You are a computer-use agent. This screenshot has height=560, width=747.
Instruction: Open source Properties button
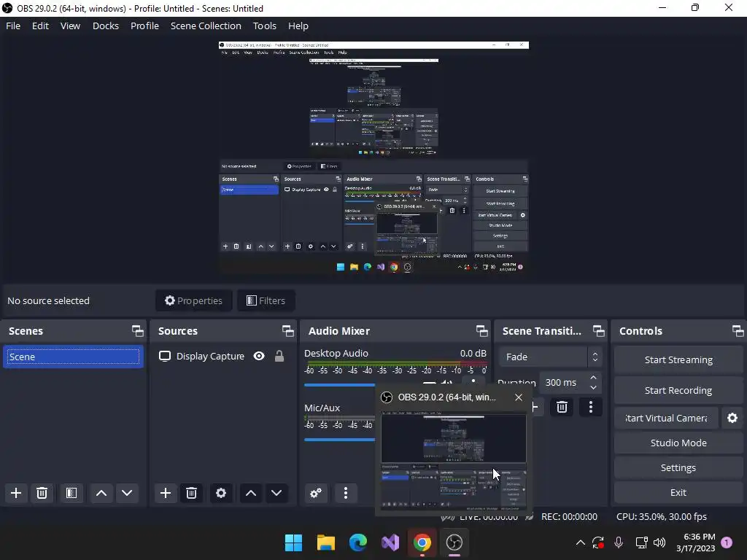(193, 300)
